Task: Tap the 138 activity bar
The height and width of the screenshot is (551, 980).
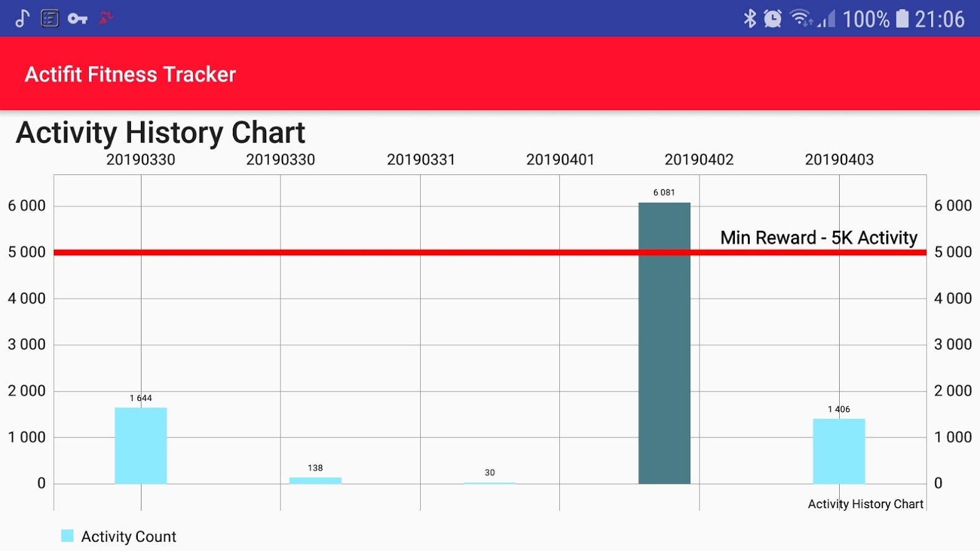Action: [x=315, y=480]
